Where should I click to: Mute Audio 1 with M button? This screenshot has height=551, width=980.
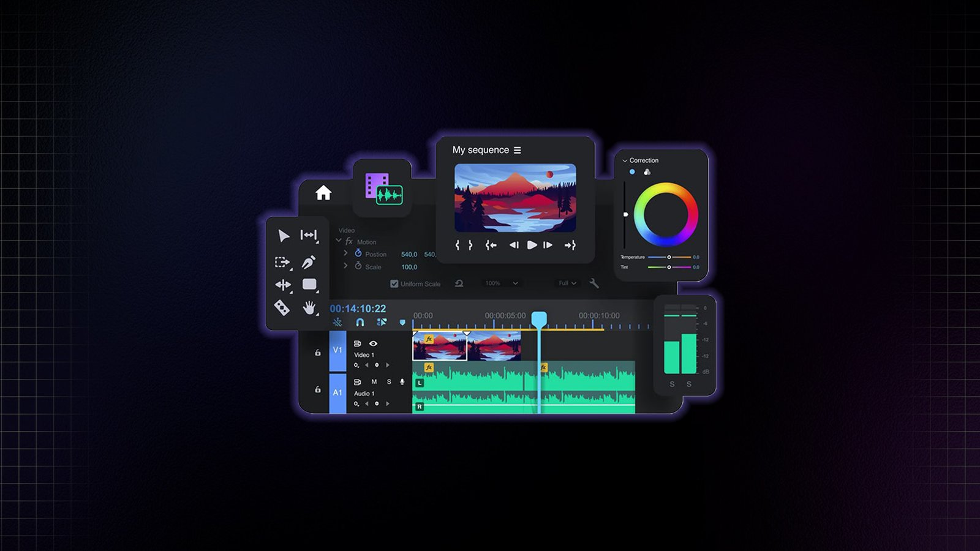[374, 381]
